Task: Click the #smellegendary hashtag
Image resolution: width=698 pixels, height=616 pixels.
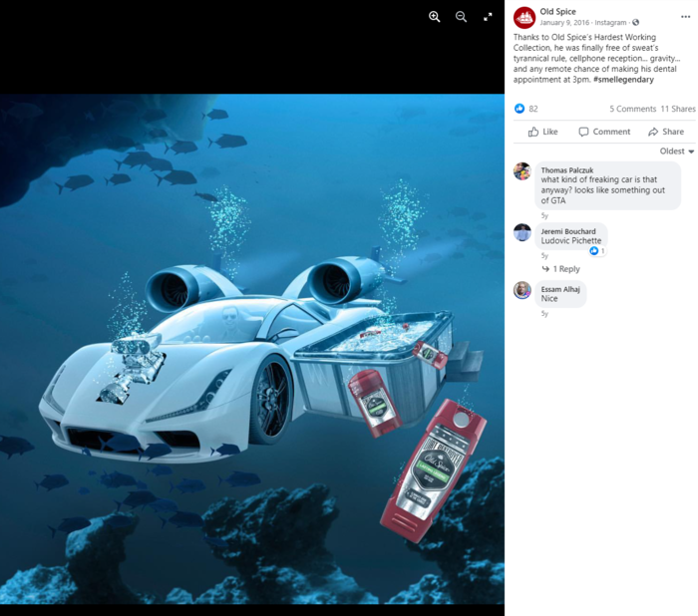Action: point(623,80)
